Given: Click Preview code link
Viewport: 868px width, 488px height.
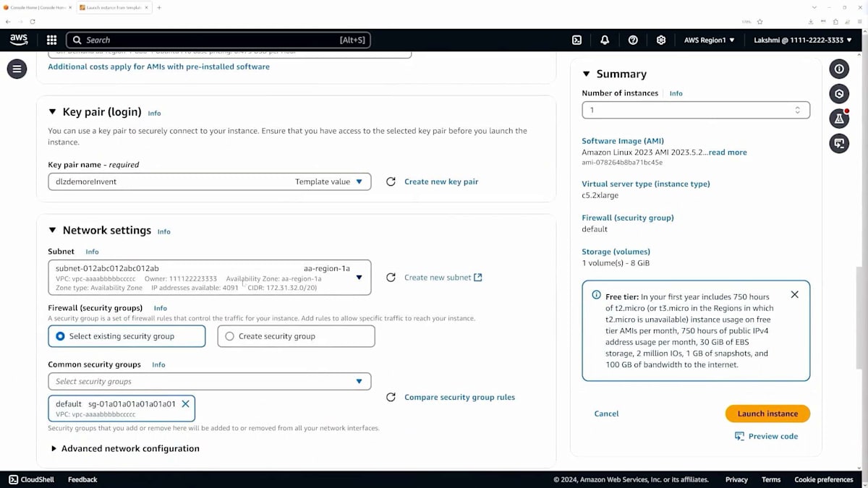Looking at the screenshot, I should coord(766,437).
